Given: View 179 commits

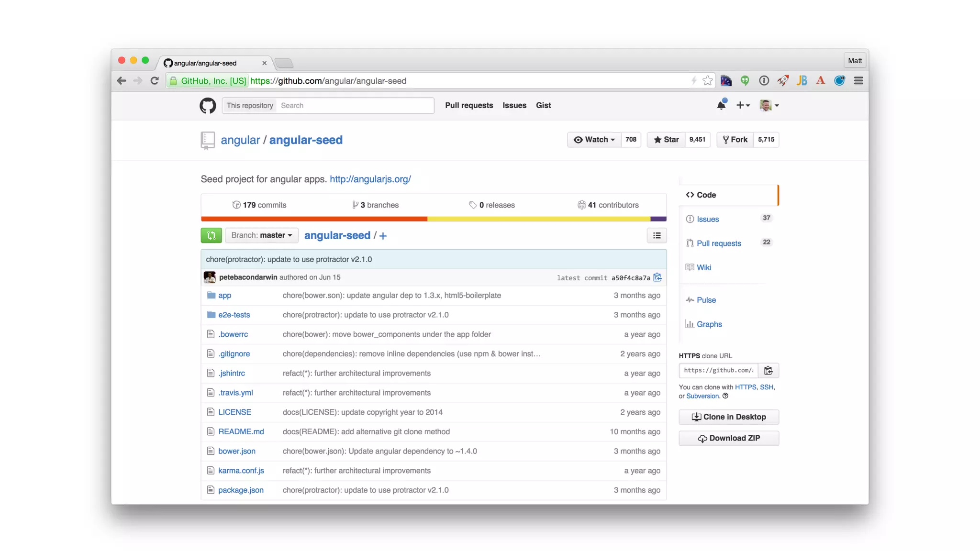Looking at the screenshot, I should [259, 205].
